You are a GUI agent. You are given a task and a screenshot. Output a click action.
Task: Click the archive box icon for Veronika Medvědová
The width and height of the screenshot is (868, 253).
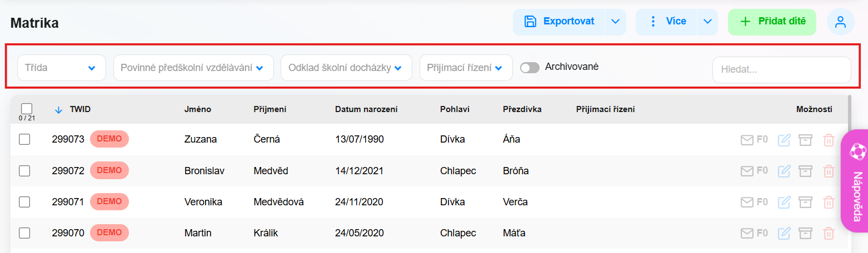[805, 203]
